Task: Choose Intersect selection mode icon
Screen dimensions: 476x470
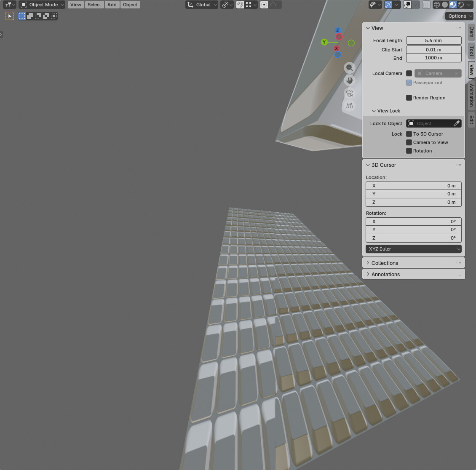Action: (x=54, y=16)
